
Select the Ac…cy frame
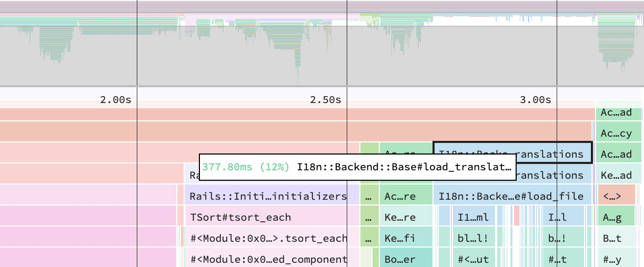tap(619, 132)
